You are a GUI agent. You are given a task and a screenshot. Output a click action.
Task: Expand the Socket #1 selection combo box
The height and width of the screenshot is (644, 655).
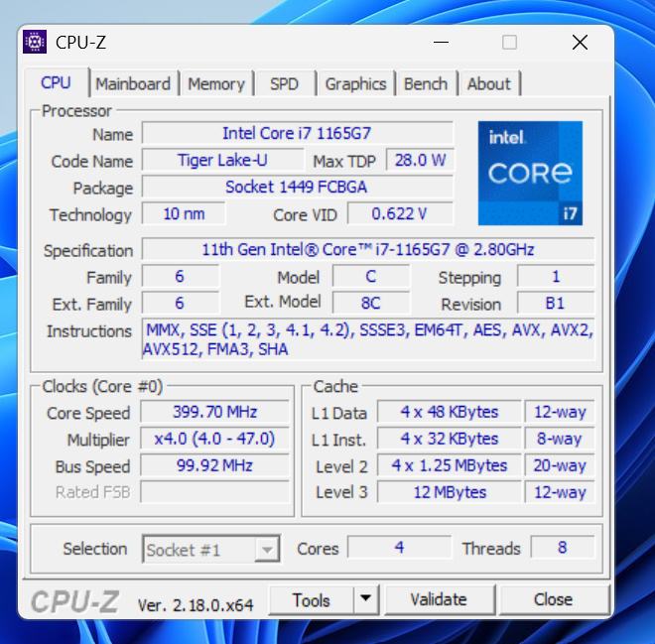pyautogui.click(x=211, y=549)
